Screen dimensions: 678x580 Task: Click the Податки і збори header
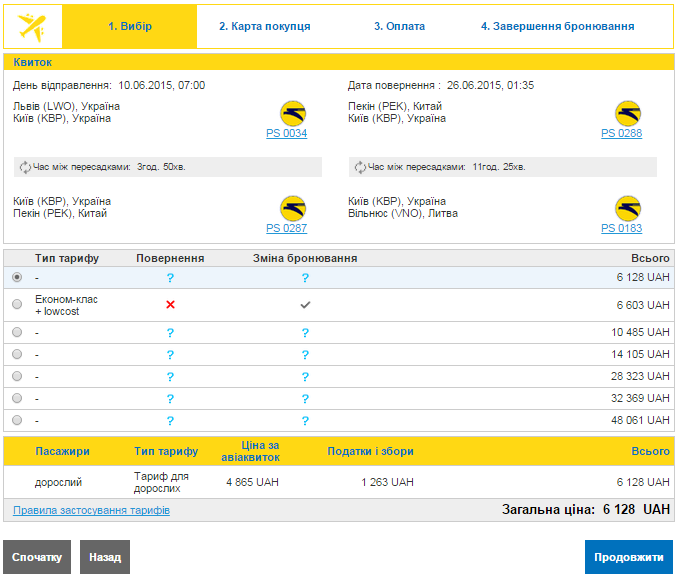pyautogui.click(x=370, y=451)
